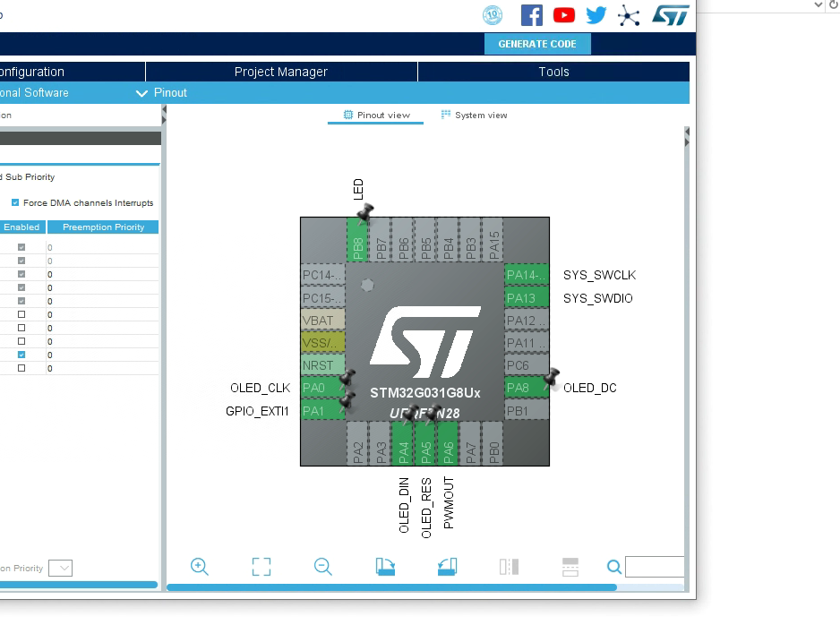This screenshot has width=840, height=642.
Task: Click the best-fit dashed frame icon
Action: tap(261, 567)
